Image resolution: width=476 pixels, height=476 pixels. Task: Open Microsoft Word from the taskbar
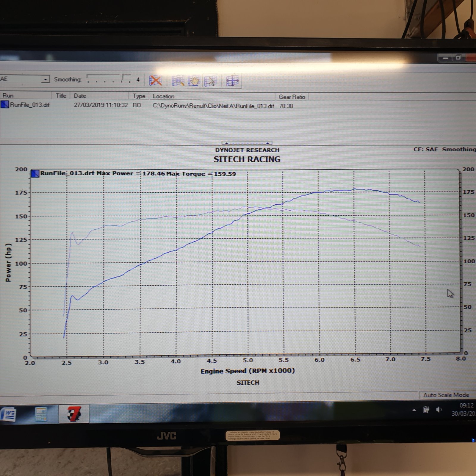click(x=9, y=414)
